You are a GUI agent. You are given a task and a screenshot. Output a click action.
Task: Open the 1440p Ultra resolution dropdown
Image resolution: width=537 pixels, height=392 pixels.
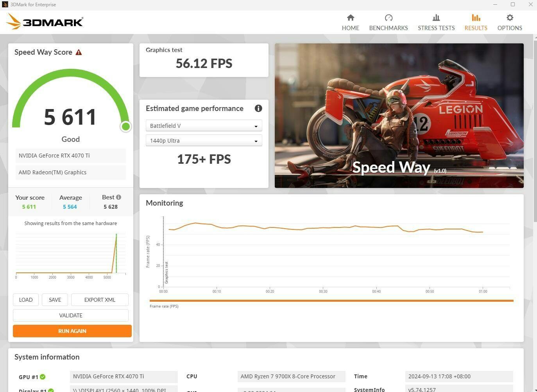[x=204, y=141]
